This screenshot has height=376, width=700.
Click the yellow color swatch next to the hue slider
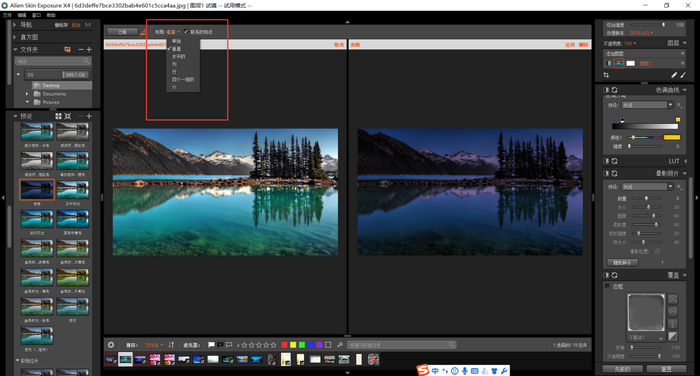coord(672,138)
